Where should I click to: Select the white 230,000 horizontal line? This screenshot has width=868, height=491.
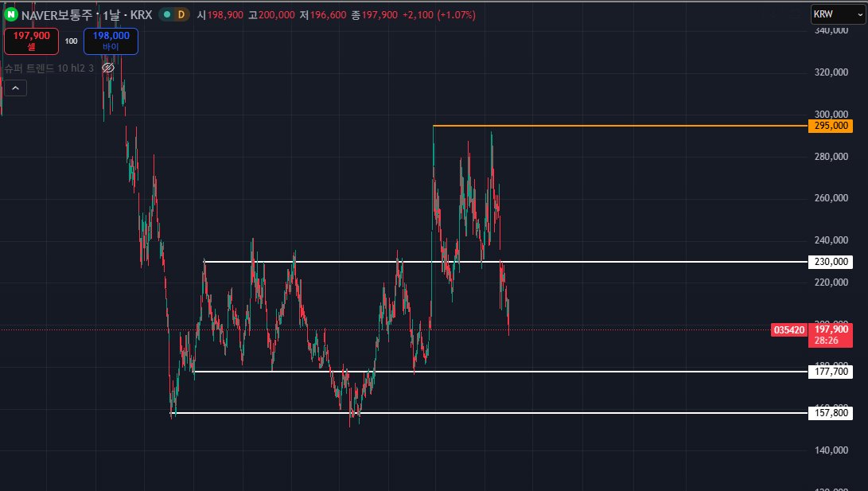point(505,261)
